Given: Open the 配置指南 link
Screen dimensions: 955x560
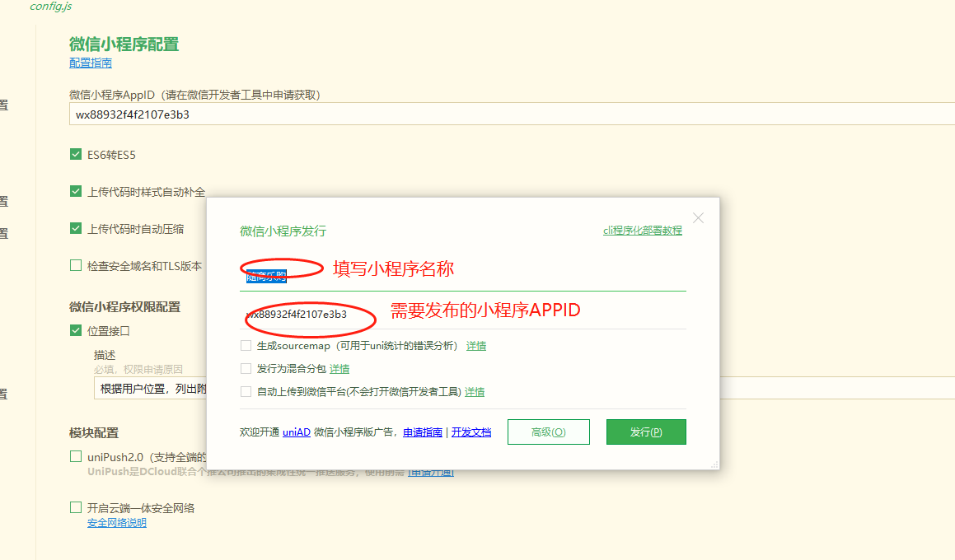Looking at the screenshot, I should pos(91,63).
